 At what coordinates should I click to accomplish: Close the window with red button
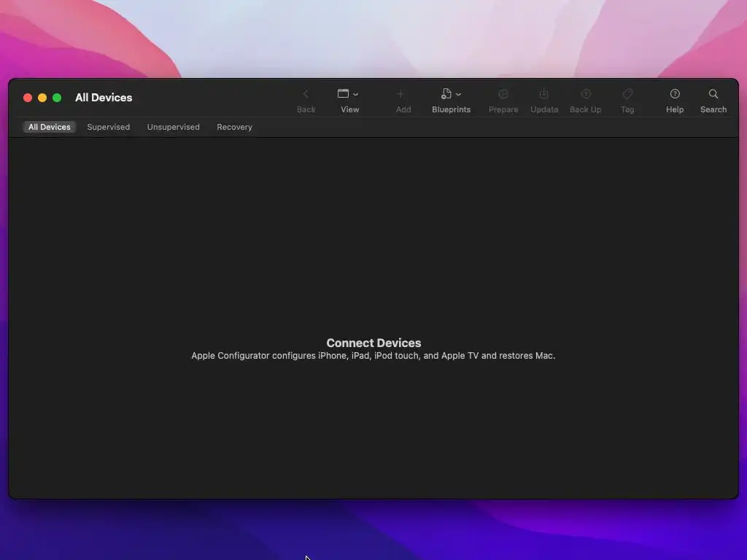click(x=28, y=98)
